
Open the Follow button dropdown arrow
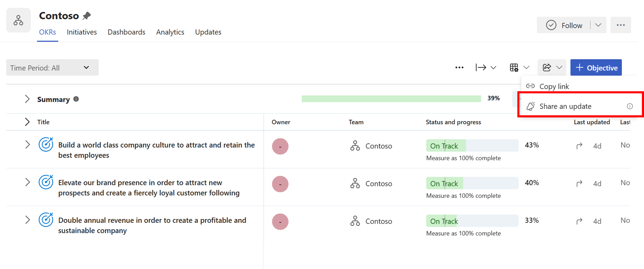[x=598, y=25]
